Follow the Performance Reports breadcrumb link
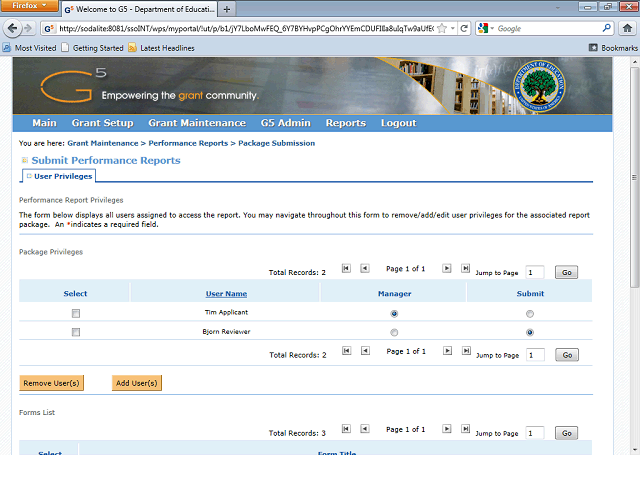Screen dimensions: 640x480 188,143
